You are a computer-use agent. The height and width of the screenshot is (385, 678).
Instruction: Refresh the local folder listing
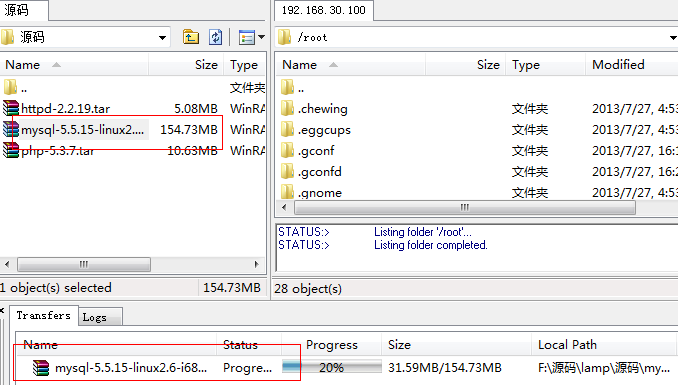215,37
